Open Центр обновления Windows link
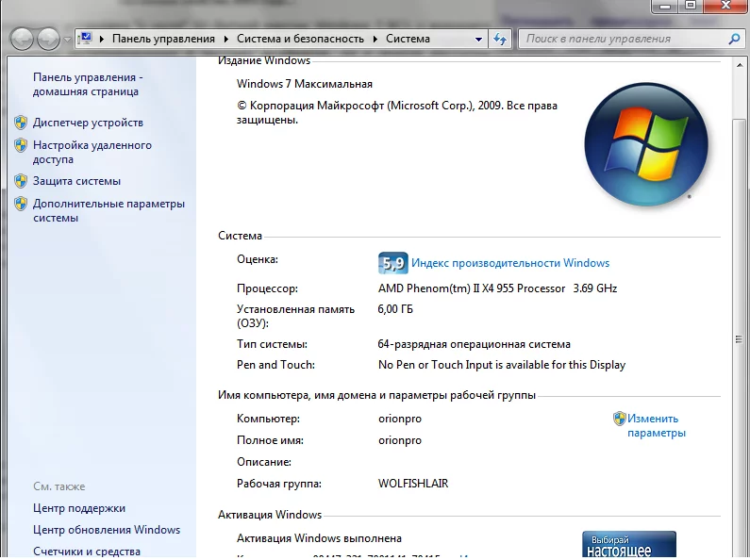 point(107,530)
